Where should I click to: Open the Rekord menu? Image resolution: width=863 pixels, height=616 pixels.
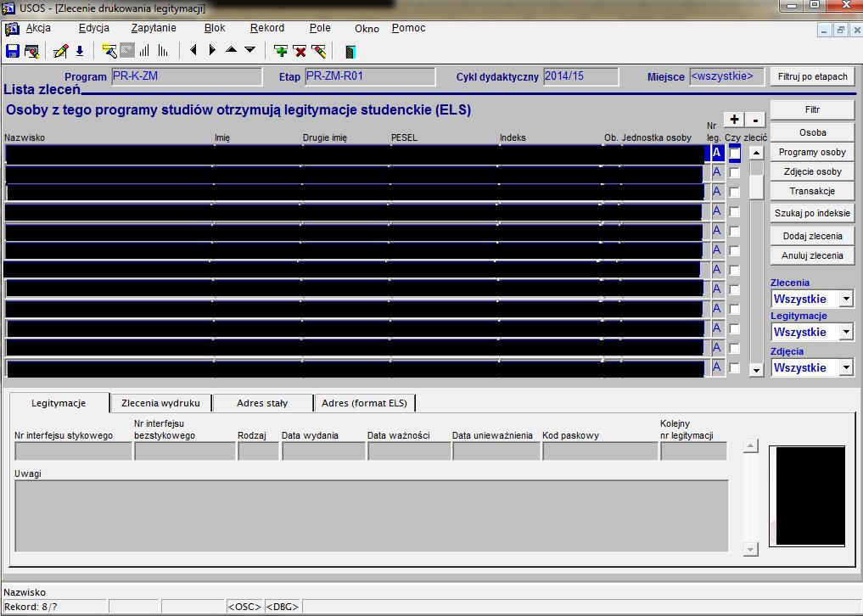(x=267, y=28)
